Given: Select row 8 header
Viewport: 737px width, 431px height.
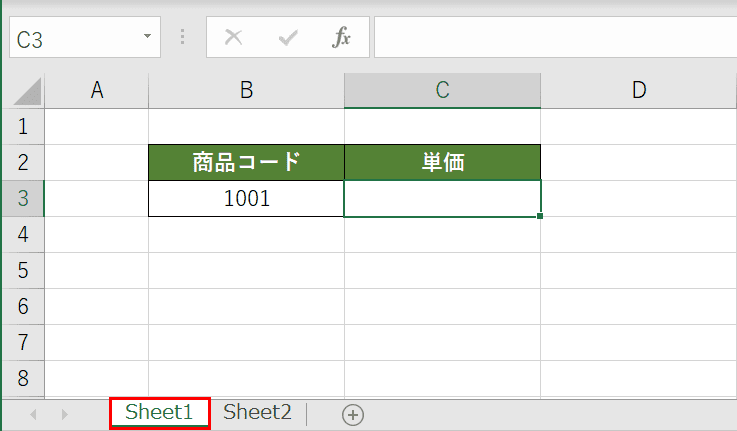Looking at the screenshot, I should pyautogui.click(x=23, y=378).
